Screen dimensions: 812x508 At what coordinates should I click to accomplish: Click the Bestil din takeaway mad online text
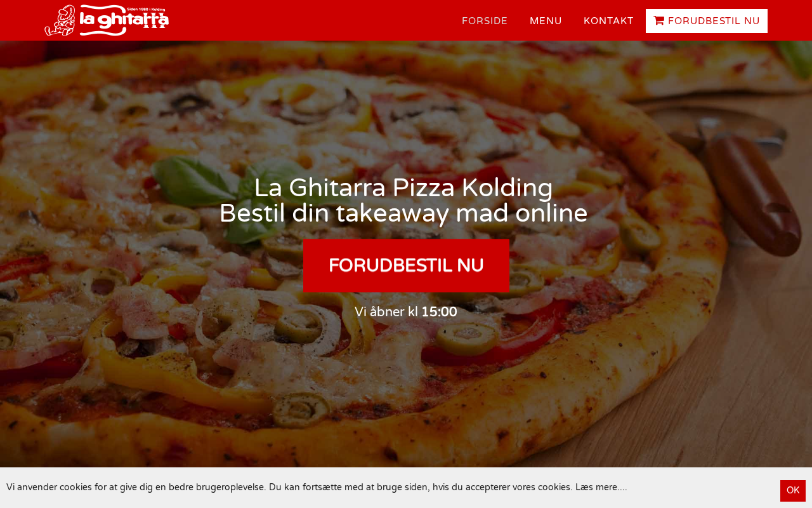pos(403,213)
